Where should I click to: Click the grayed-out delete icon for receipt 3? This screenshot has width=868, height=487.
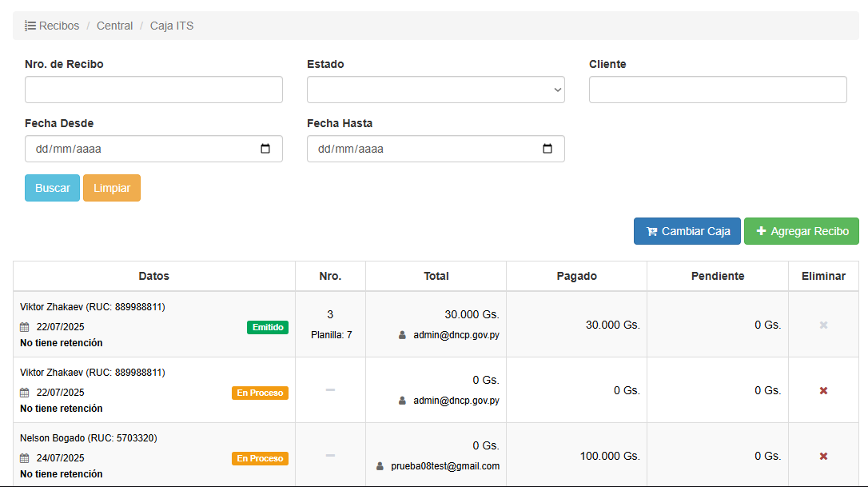pos(823,325)
